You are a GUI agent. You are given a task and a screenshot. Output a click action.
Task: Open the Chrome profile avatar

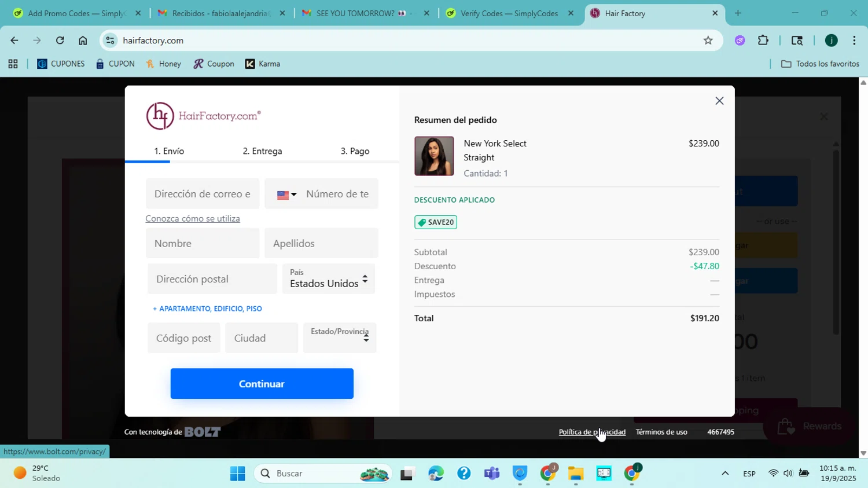click(832, 41)
